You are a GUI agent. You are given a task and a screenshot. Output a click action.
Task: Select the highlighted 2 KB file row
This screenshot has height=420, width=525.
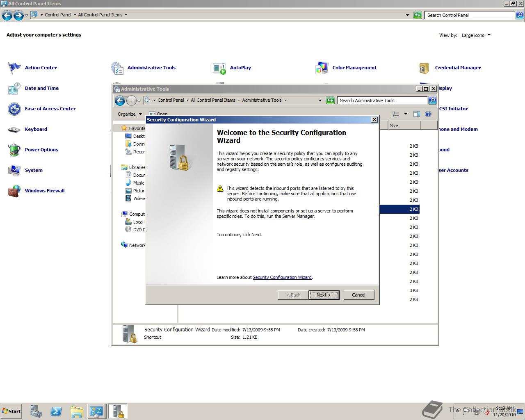pyautogui.click(x=399, y=209)
